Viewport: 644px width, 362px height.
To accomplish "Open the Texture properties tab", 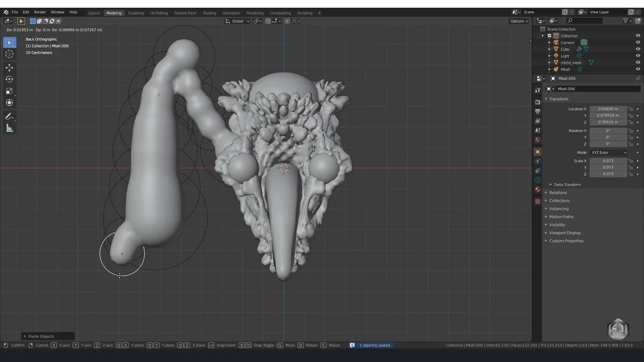I will click(538, 201).
